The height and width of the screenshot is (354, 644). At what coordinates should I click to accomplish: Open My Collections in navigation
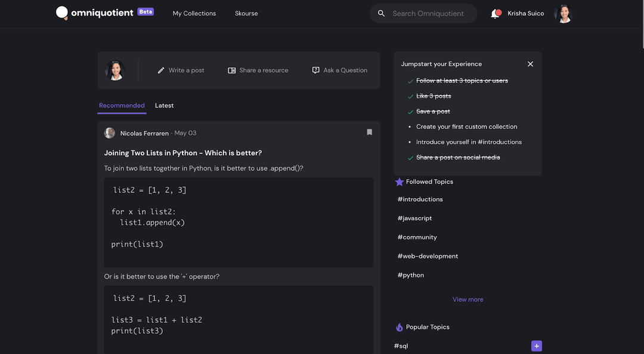pos(194,13)
